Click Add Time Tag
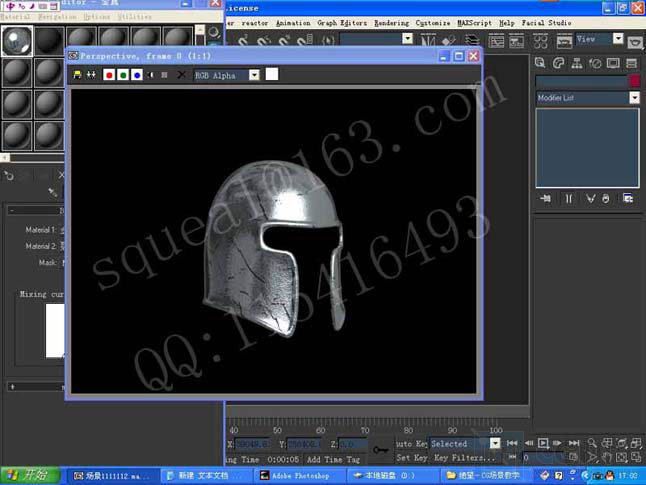 (333, 459)
